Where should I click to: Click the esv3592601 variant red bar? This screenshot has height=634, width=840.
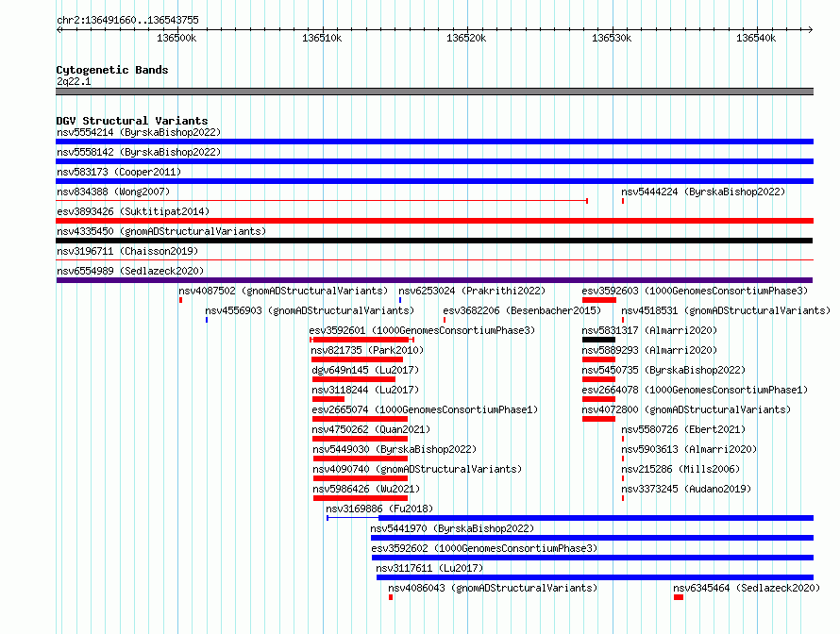pos(361,340)
